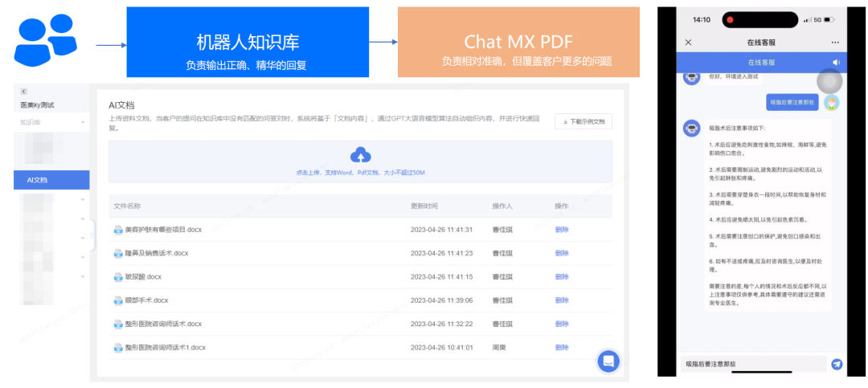This screenshot has height=388, width=868.
Task: Click file icon of 美容护肤有哪些项目.docx
Action: 118,230
